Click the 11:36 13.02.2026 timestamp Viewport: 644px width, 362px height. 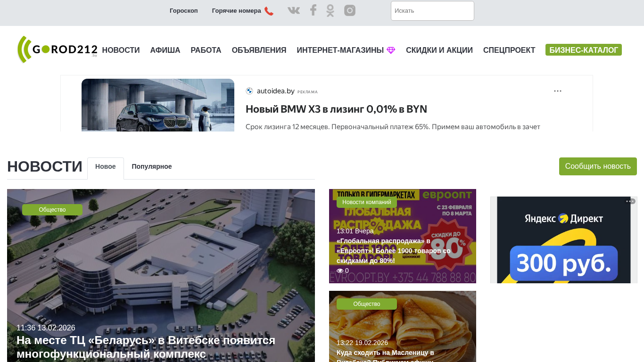pyautogui.click(x=46, y=328)
